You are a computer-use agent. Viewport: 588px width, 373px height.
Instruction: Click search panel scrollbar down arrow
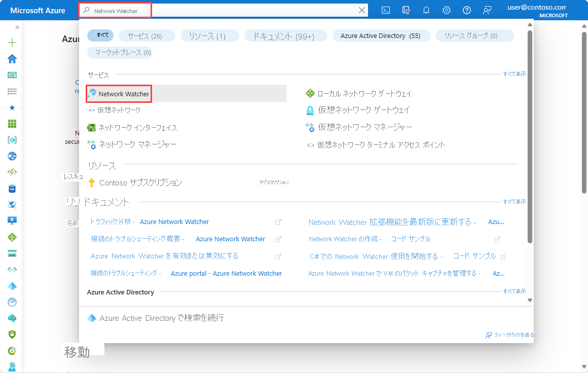pyautogui.click(x=530, y=300)
